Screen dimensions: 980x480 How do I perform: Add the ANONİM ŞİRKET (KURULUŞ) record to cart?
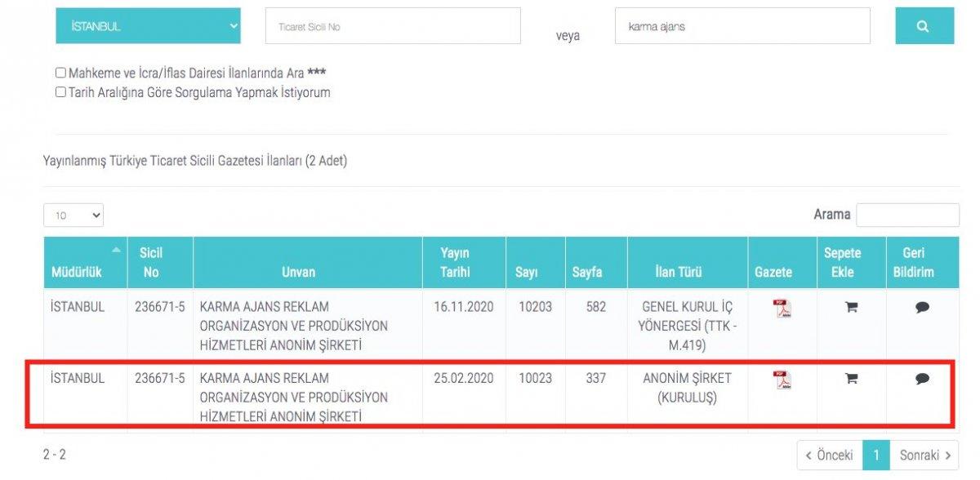click(x=849, y=380)
